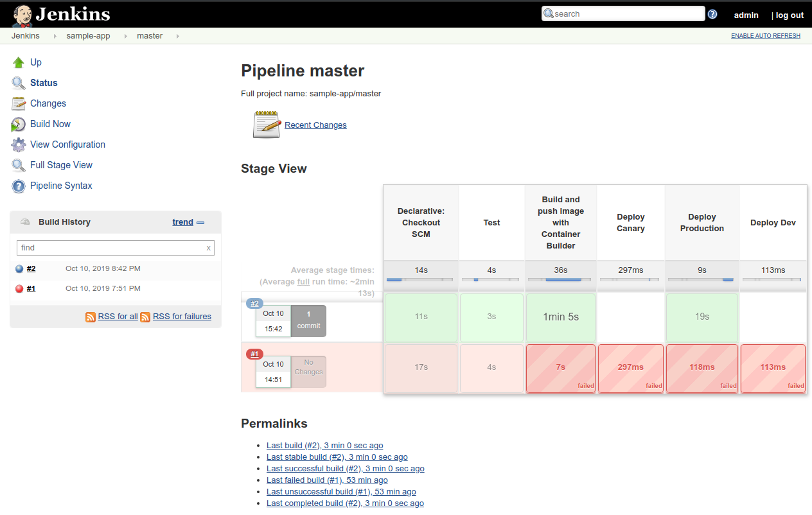
Task: Click the Jenkins butler logo
Action: 22,15
